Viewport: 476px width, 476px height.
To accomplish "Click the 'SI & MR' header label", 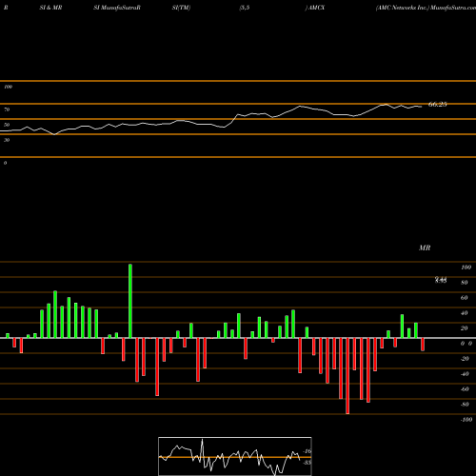I will tap(50, 8).
